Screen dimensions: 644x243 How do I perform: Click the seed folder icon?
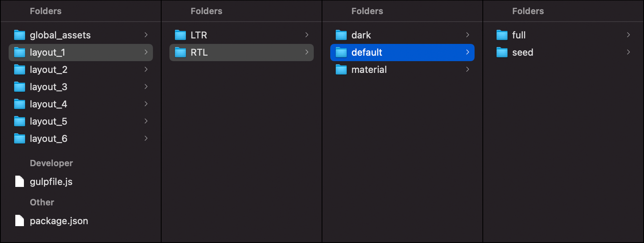(x=502, y=53)
